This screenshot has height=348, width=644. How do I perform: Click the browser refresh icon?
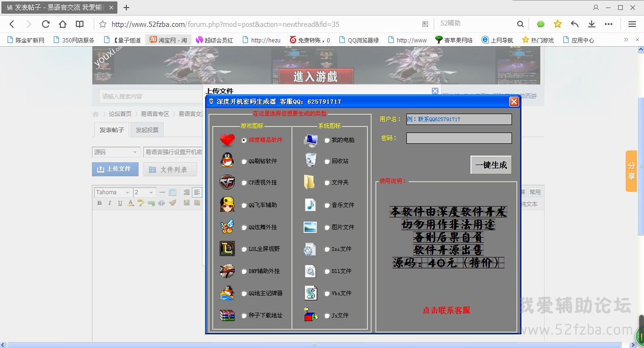46,24
